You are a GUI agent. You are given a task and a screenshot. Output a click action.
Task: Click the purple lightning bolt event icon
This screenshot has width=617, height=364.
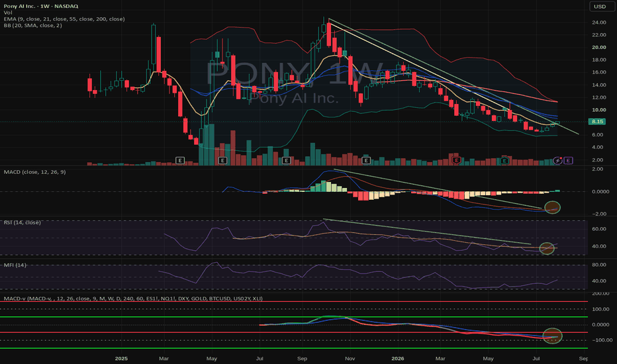pos(557,161)
